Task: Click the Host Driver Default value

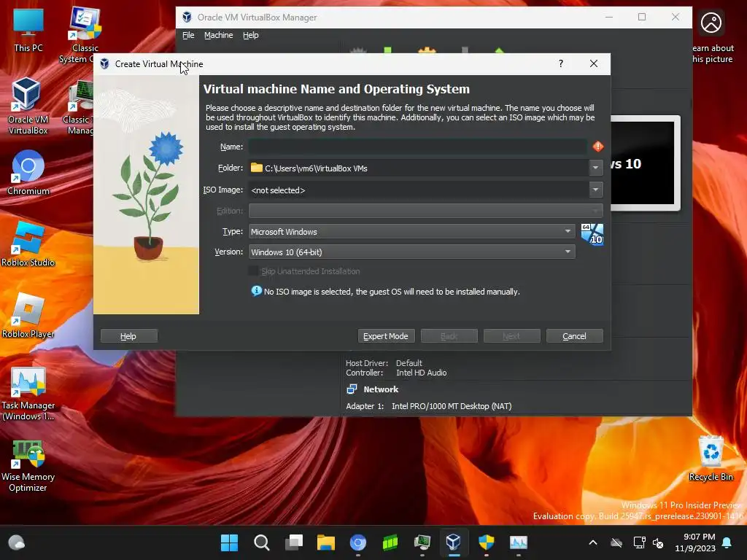Action: point(409,363)
